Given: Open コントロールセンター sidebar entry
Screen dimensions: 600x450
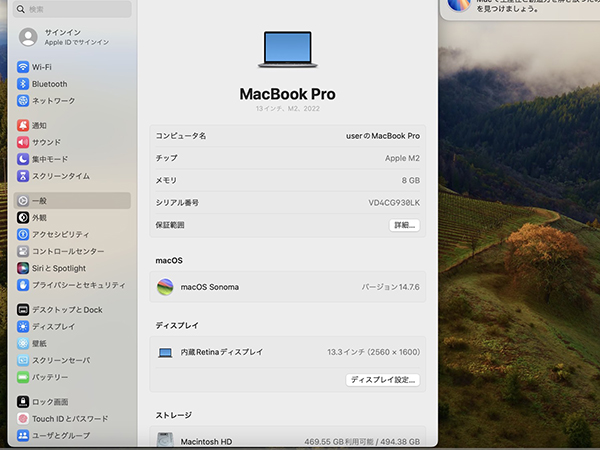Looking at the screenshot, I should [x=72, y=251].
